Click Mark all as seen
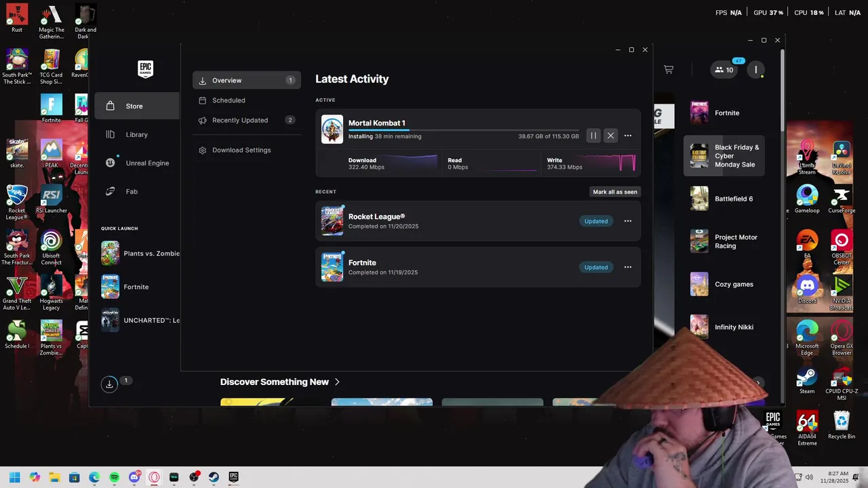The width and height of the screenshot is (868, 488). [615, 192]
